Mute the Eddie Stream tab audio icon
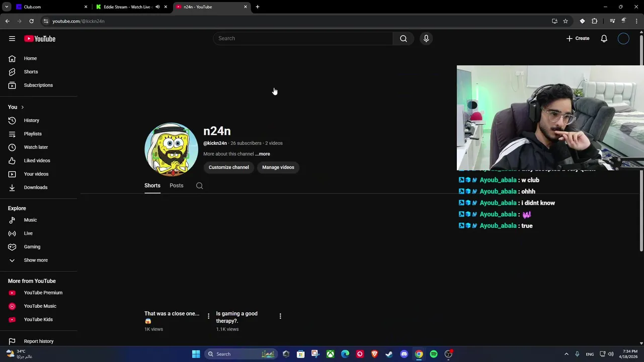The height and width of the screenshot is (362, 644). click(157, 7)
